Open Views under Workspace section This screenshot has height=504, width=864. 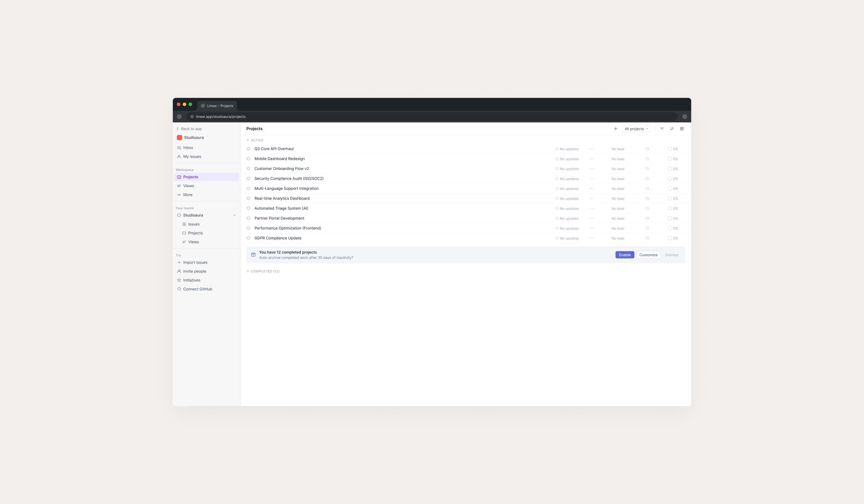pos(207,186)
